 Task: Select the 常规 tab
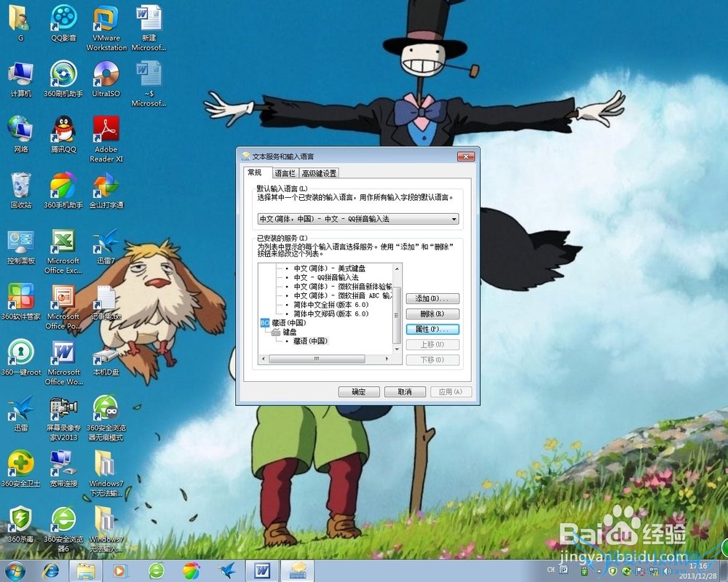[x=254, y=172]
